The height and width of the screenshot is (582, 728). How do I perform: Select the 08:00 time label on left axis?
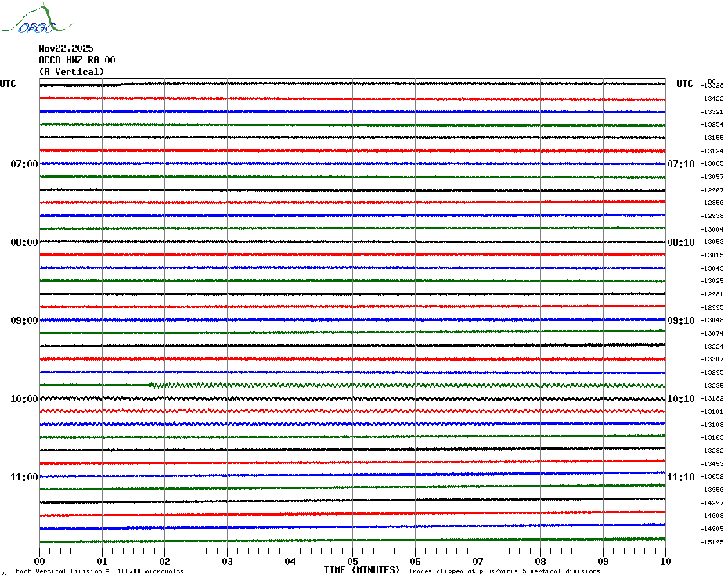(x=23, y=242)
